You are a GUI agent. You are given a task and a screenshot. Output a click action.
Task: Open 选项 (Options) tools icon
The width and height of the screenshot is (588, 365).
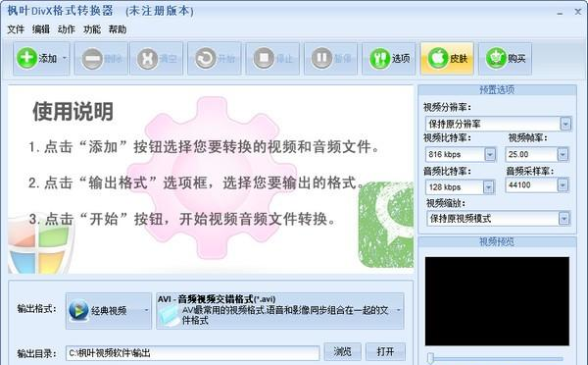pos(380,59)
